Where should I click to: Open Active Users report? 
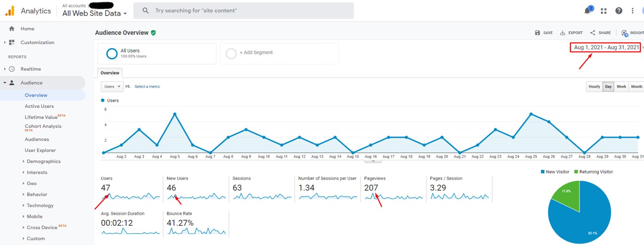coord(39,106)
